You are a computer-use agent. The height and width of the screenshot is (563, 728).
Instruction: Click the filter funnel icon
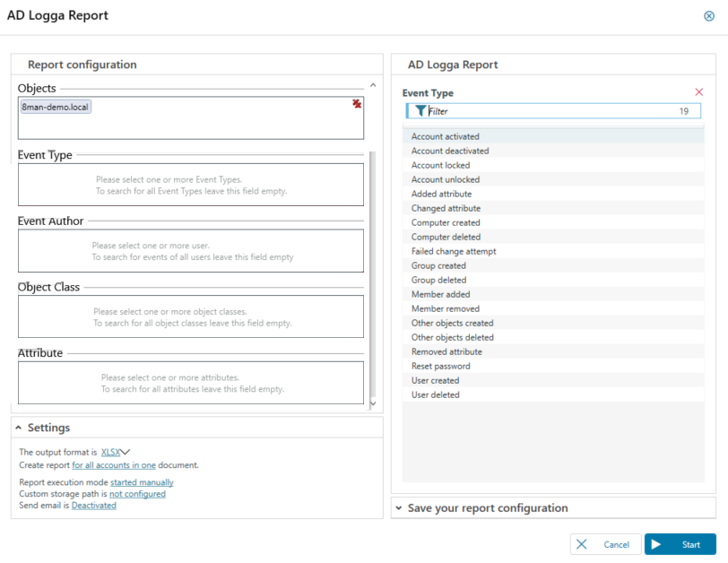pyautogui.click(x=420, y=111)
